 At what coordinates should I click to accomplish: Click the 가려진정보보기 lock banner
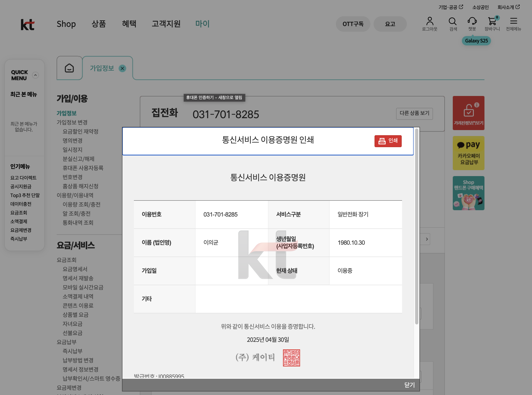coord(468,113)
